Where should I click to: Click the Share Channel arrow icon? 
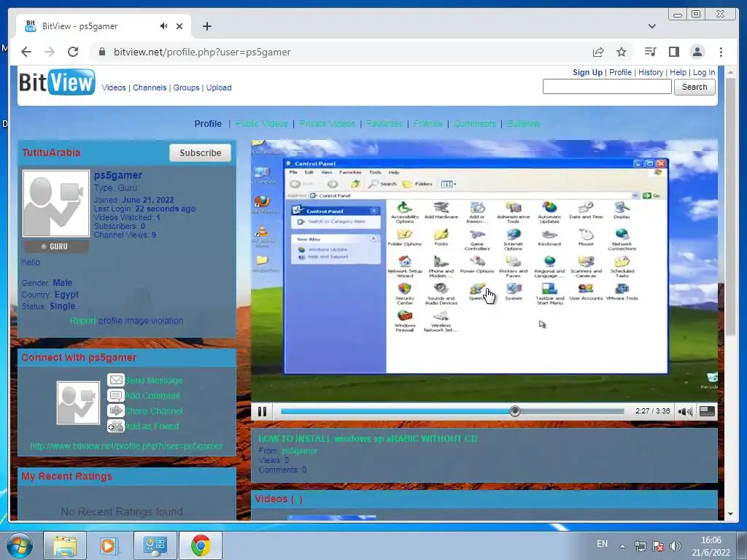pos(116,411)
